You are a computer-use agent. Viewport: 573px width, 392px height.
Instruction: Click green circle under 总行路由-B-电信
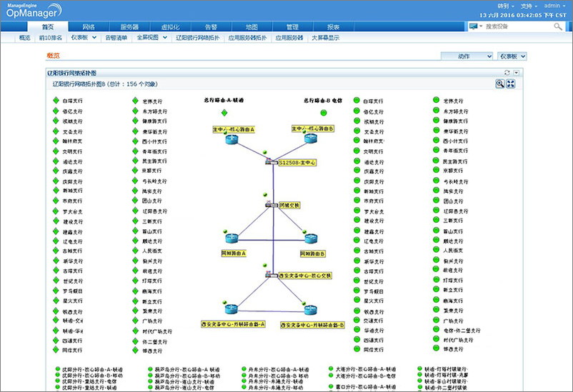coord(324,113)
